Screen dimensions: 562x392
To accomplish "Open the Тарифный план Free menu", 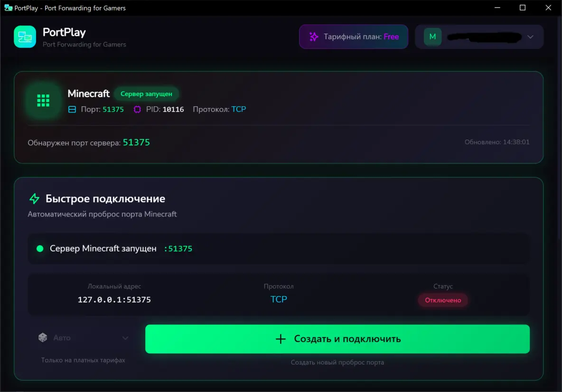I will click(353, 37).
